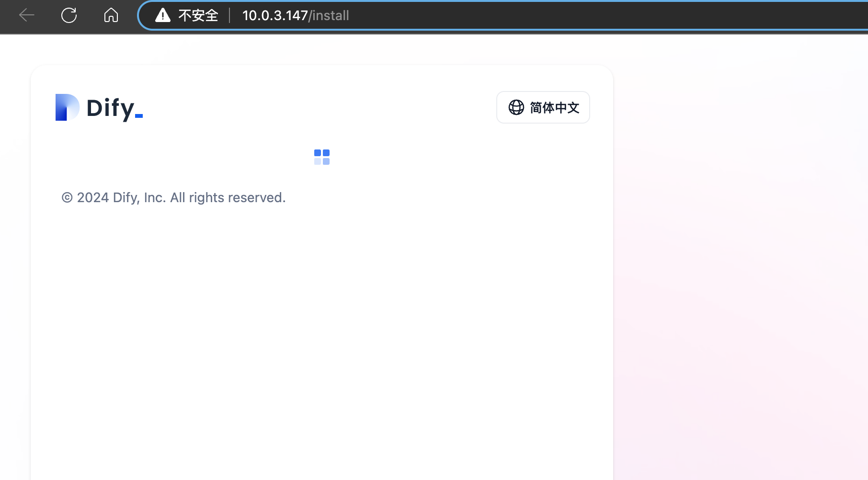
Task: Click the browser back arrow
Action: (27, 15)
